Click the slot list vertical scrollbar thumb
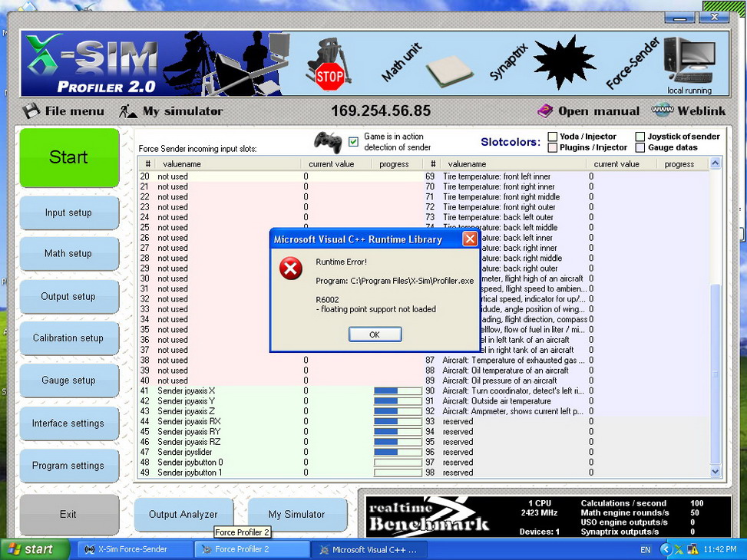This screenshot has width=747, height=560. coord(715,374)
